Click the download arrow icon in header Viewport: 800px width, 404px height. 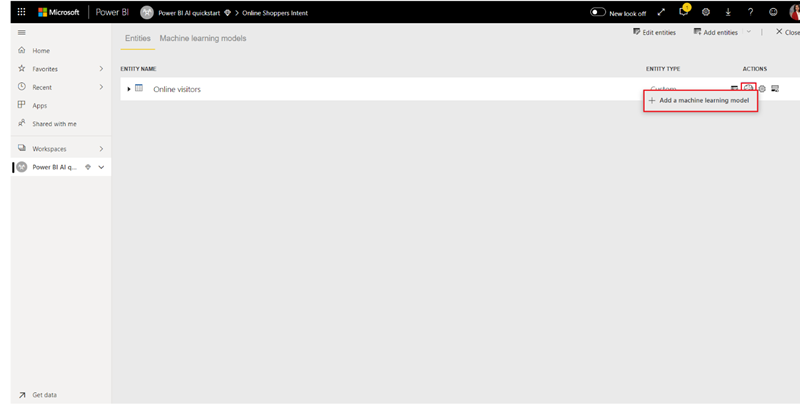tap(728, 12)
